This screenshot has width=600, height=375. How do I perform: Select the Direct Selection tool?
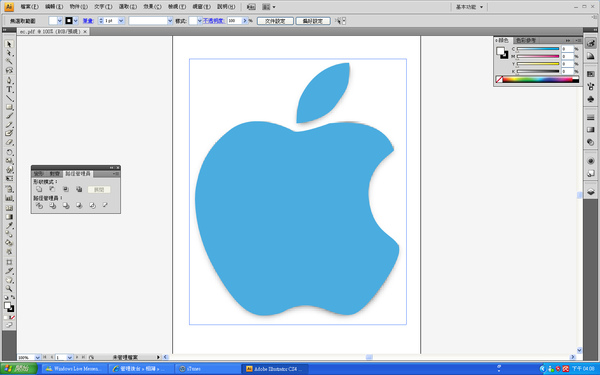(x=9, y=53)
